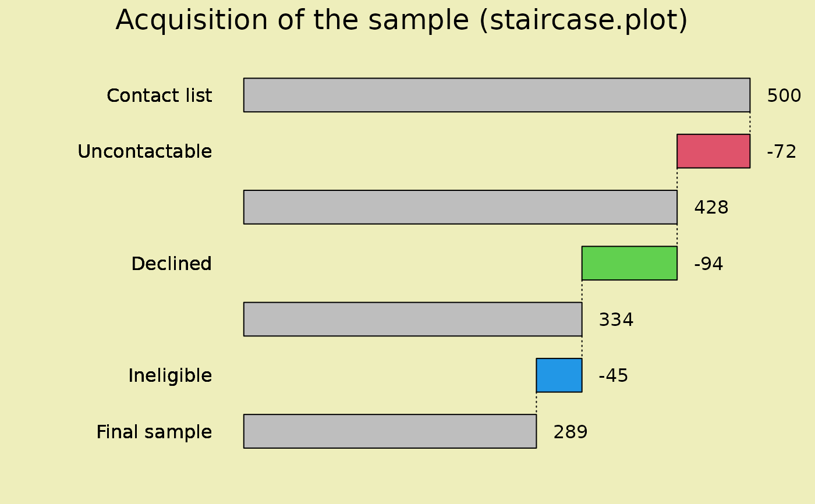Image resolution: width=815 pixels, height=504 pixels.
Task: Click the gray bar valued 428
Action: pyautogui.click(x=460, y=207)
